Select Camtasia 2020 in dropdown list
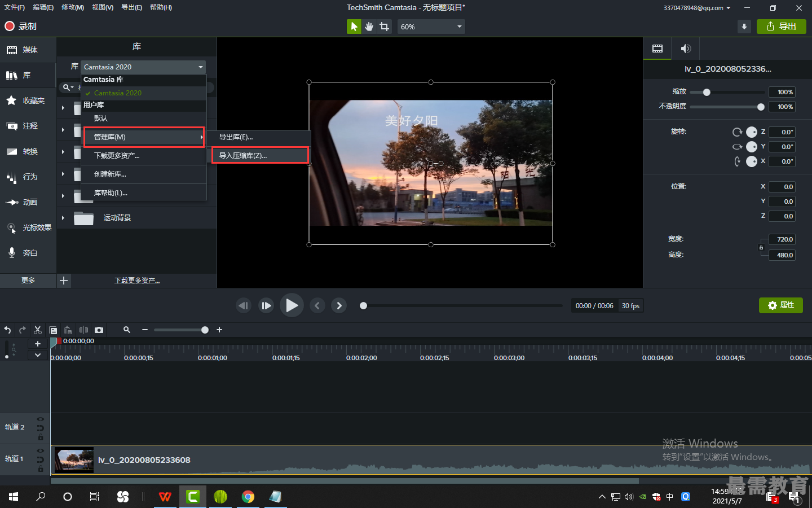 144,93
